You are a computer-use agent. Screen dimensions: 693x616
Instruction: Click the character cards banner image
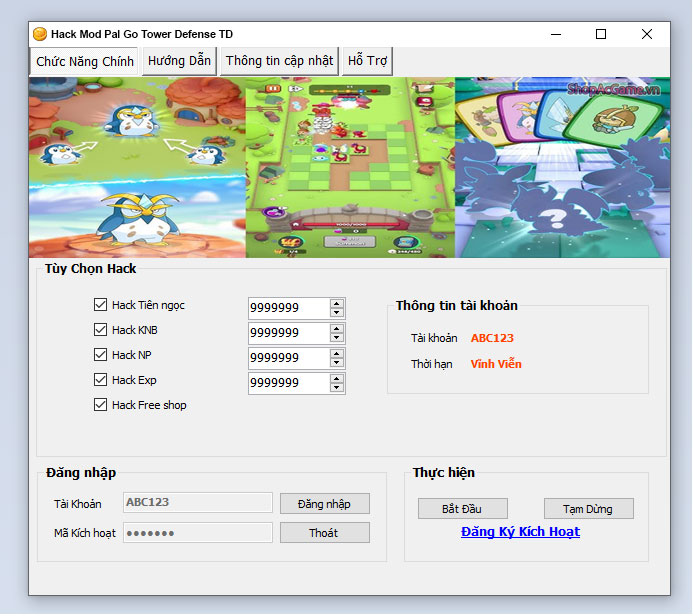(562, 167)
